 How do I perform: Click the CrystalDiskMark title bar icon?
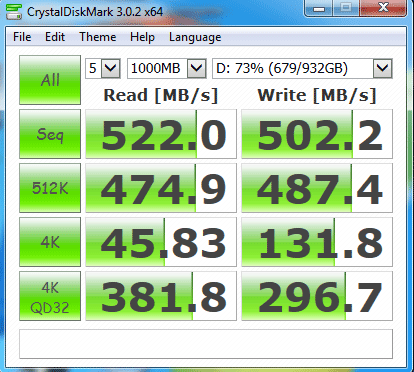pos(14,12)
